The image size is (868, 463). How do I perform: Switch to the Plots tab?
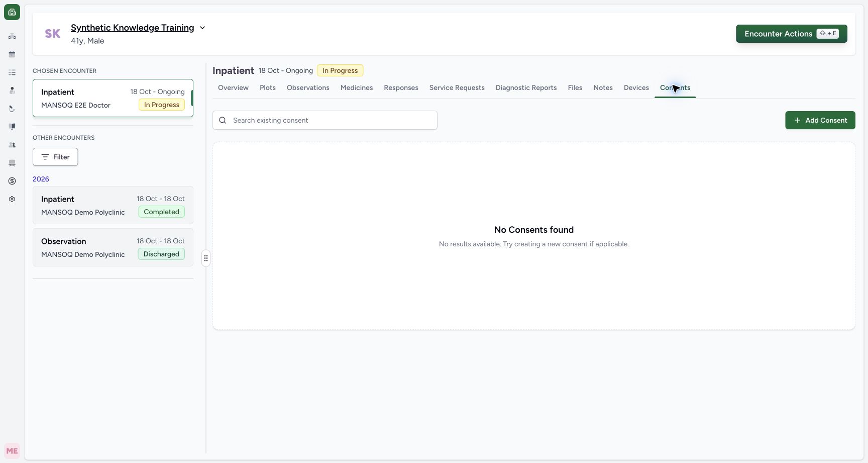coord(268,87)
